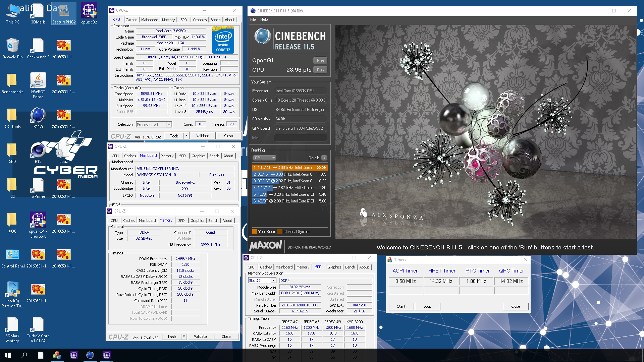Screen dimensions: 644x362
Task: Click Part Number ZD4-SHK3200C16-08G field
Action: (300, 305)
